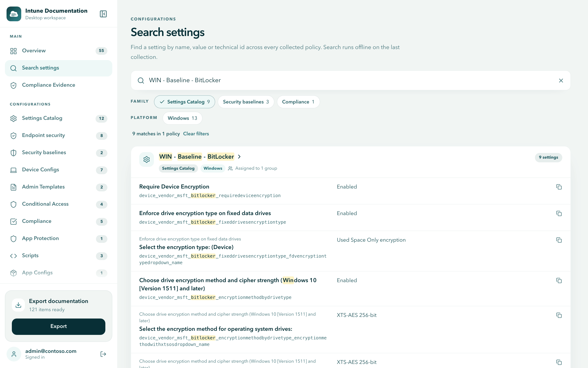Go to Security baselines in sidebar
The height and width of the screenshot is (368, 588).
(59, 153)
